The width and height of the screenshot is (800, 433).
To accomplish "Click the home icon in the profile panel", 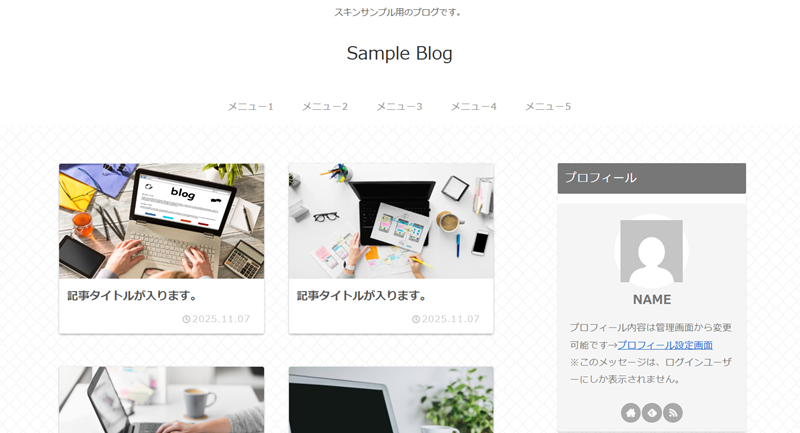I will tap(631, 413).
